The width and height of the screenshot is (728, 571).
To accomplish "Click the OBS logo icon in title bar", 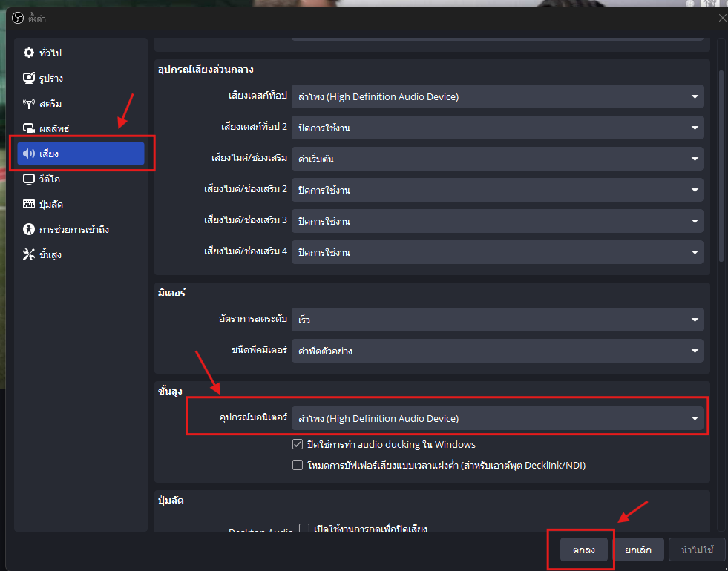I will 18,18.
